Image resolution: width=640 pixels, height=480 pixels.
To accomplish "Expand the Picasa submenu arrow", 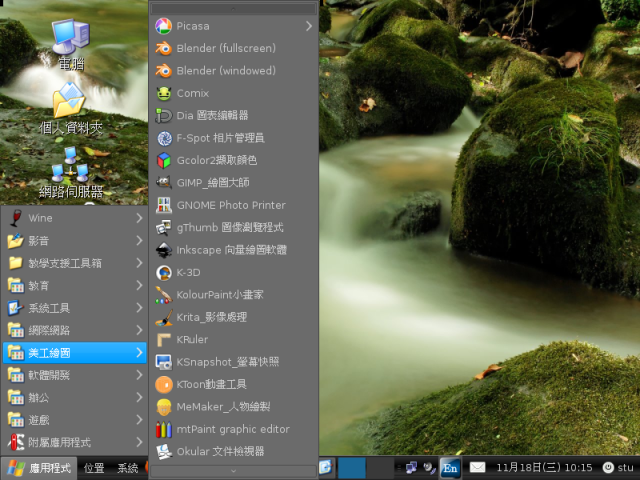I will (x=309, y=26).
